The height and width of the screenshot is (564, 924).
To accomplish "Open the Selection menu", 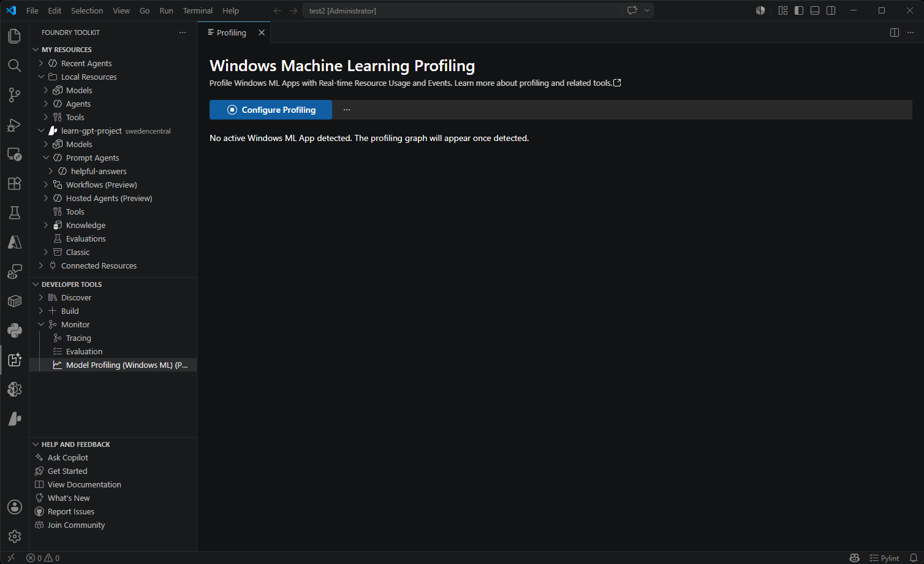I will pyautogui.click(x=87, y=10).
